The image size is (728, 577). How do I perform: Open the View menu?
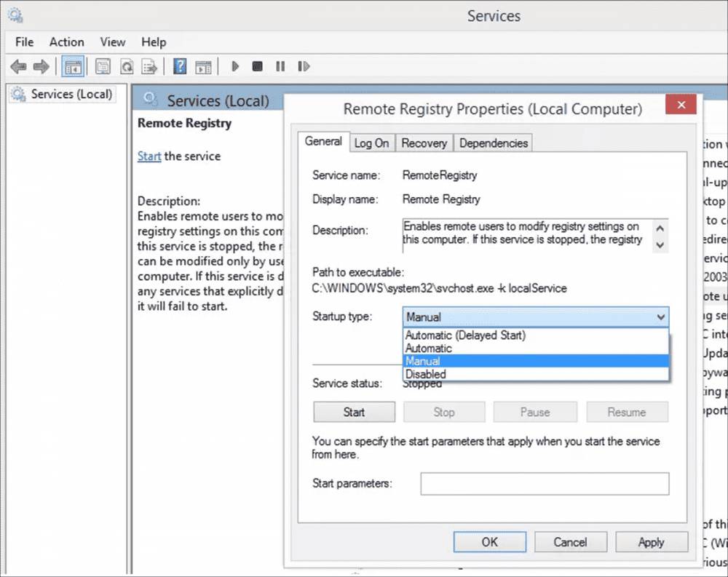(112, 41)
